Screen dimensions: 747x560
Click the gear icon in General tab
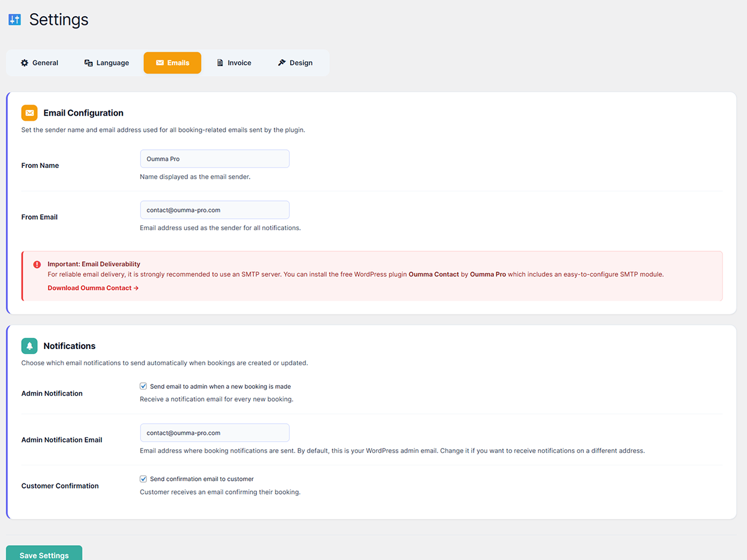point(25,63)
